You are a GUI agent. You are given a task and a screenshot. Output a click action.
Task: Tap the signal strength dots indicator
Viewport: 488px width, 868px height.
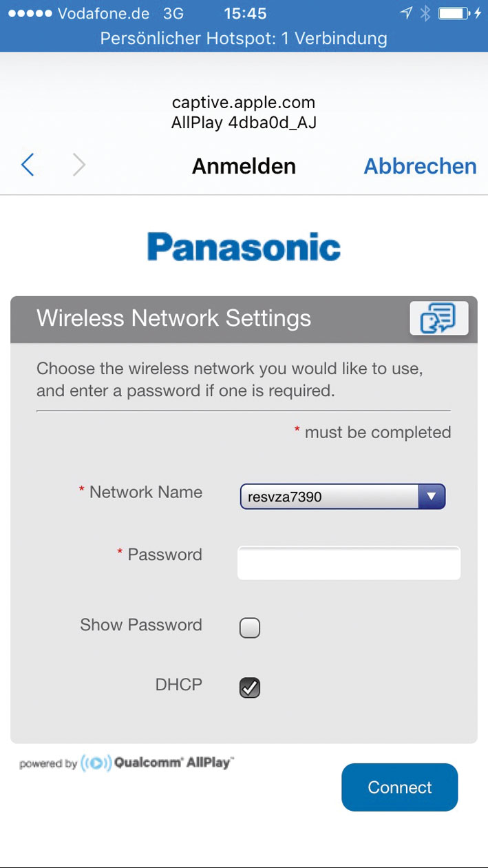[x=28, y=13]
